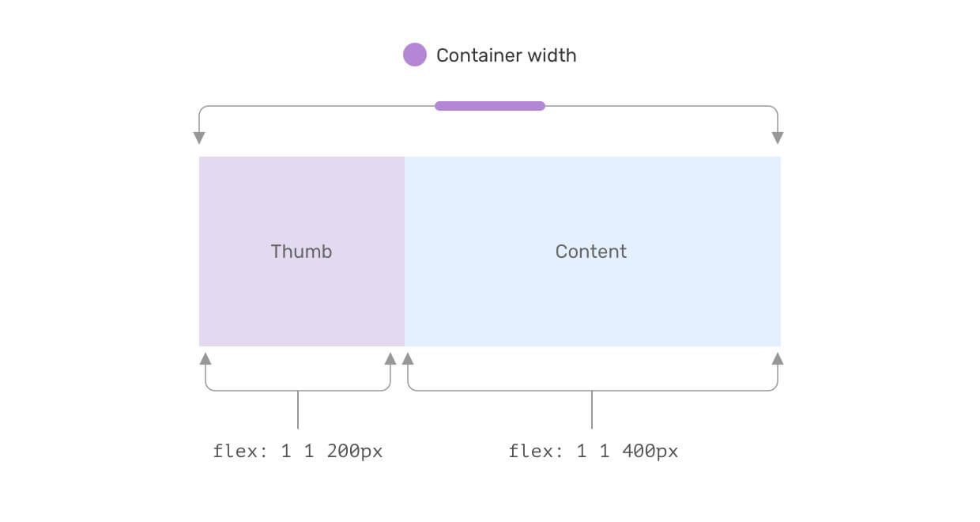
Task: Click the up arrow below Content's right edge
Action: point(778,359)
